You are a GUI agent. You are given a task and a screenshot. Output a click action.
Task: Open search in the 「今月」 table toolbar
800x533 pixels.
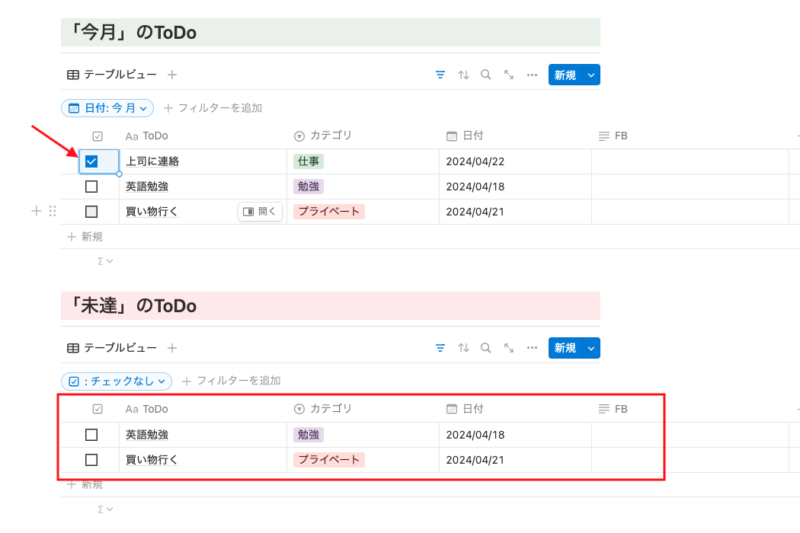pos(486,75)
